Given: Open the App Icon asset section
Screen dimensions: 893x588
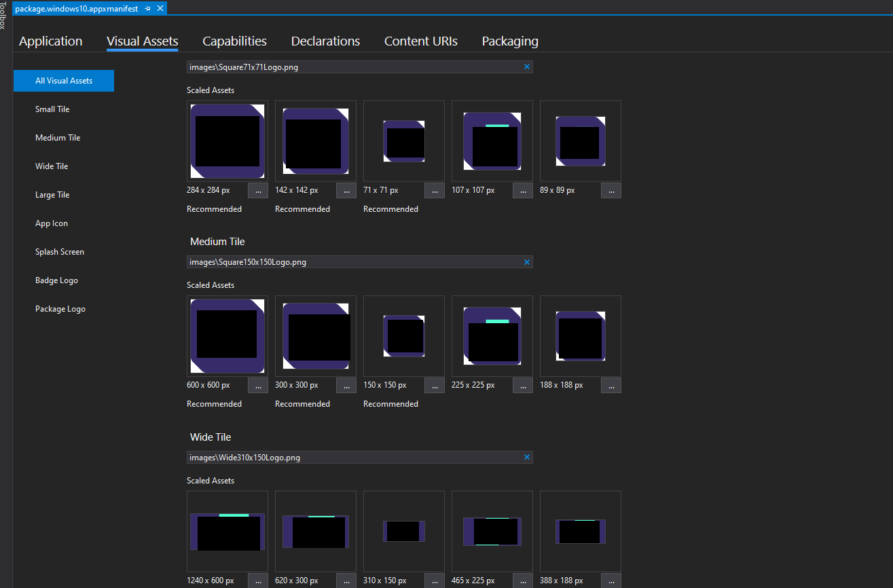Looking at the screenshot, I should point(50,223).
